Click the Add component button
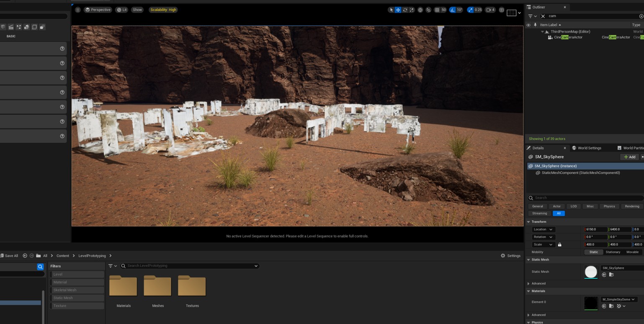The width and height of the screenshot is (644, 324). (629, 157)
